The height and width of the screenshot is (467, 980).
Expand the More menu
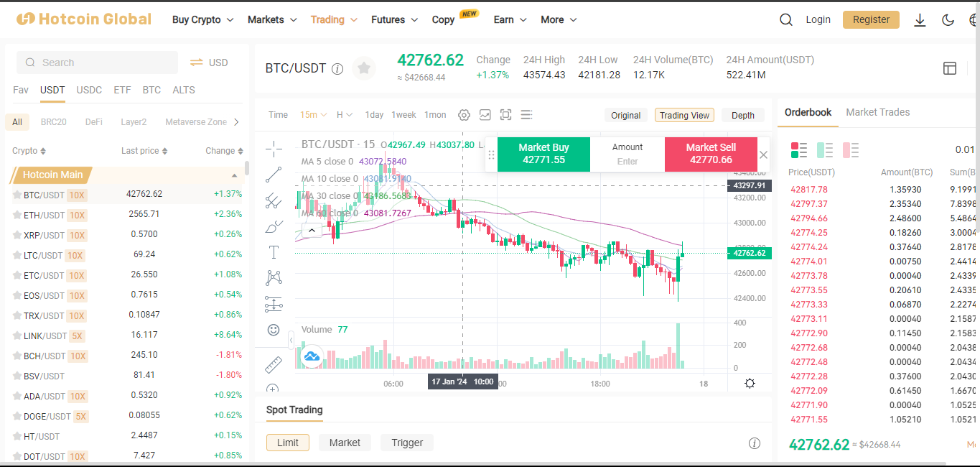(559, 19)
